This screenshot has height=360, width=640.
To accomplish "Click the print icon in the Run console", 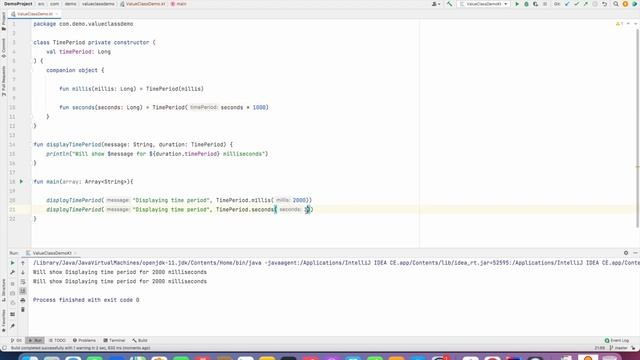I will point(23,300).
